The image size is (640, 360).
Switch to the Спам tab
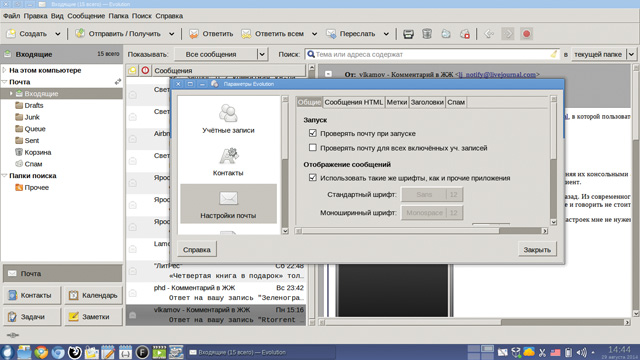[456, 102]
